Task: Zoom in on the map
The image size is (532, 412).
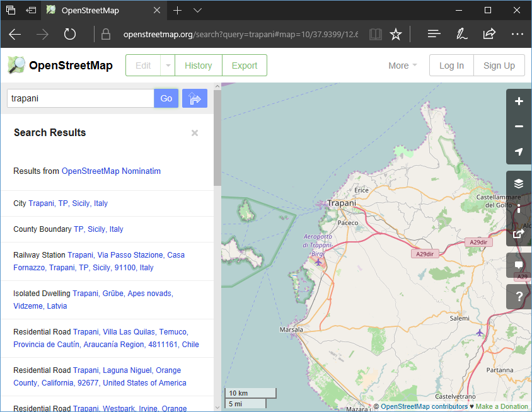Action: [518, 101]
